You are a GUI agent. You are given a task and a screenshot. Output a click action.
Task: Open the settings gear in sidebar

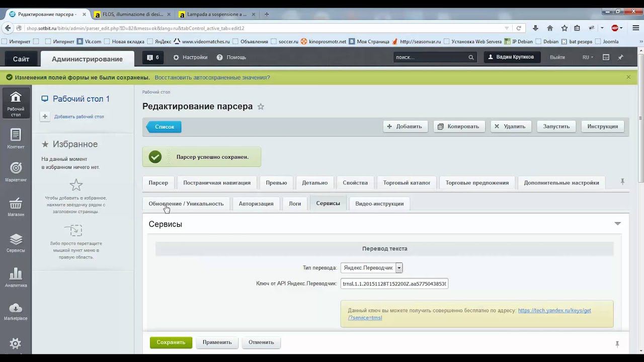click(x=16, y=344)
